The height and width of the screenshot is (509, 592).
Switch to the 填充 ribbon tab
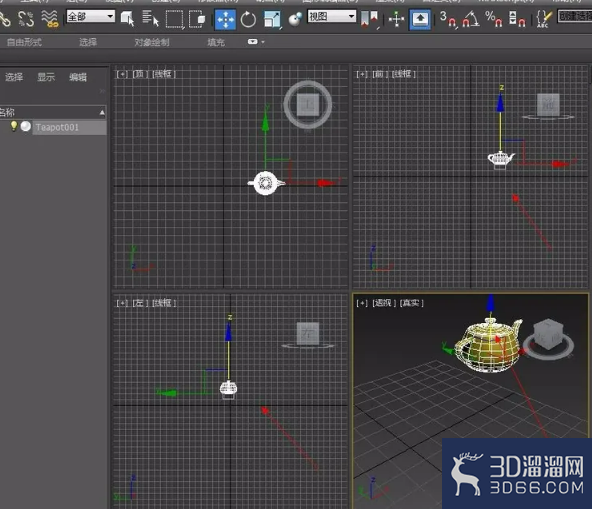(x=216, y=42)
